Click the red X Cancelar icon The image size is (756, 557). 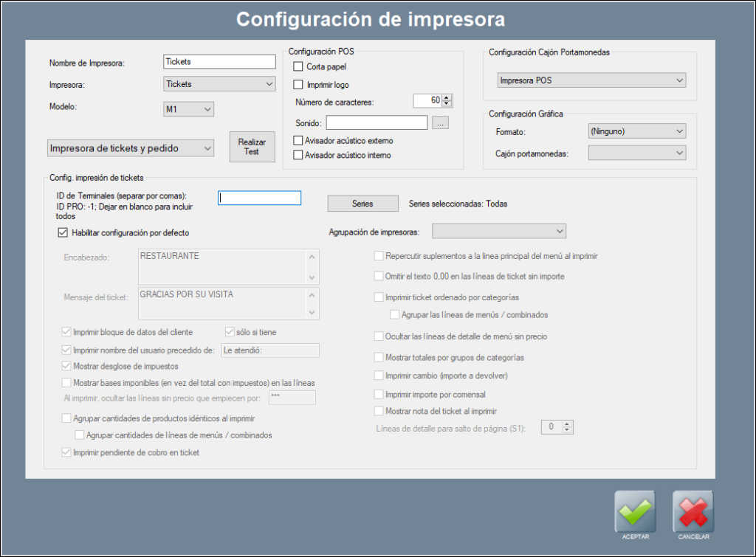(x=693, y=511)
